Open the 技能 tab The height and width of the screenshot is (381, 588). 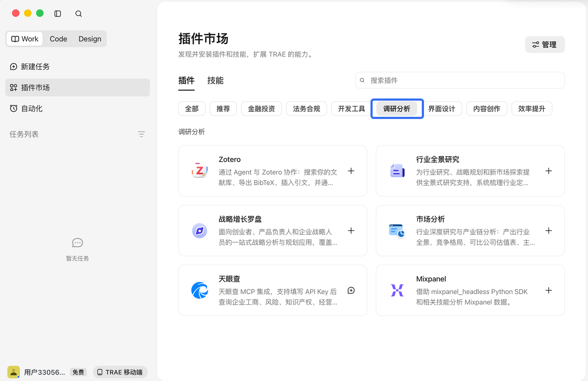click(215, 80)
